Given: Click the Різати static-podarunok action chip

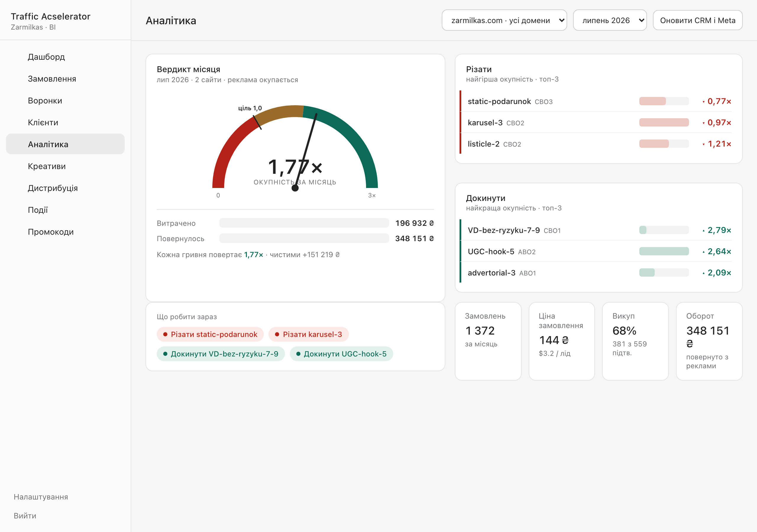Looking at the screenshot, I should (210, 334).
